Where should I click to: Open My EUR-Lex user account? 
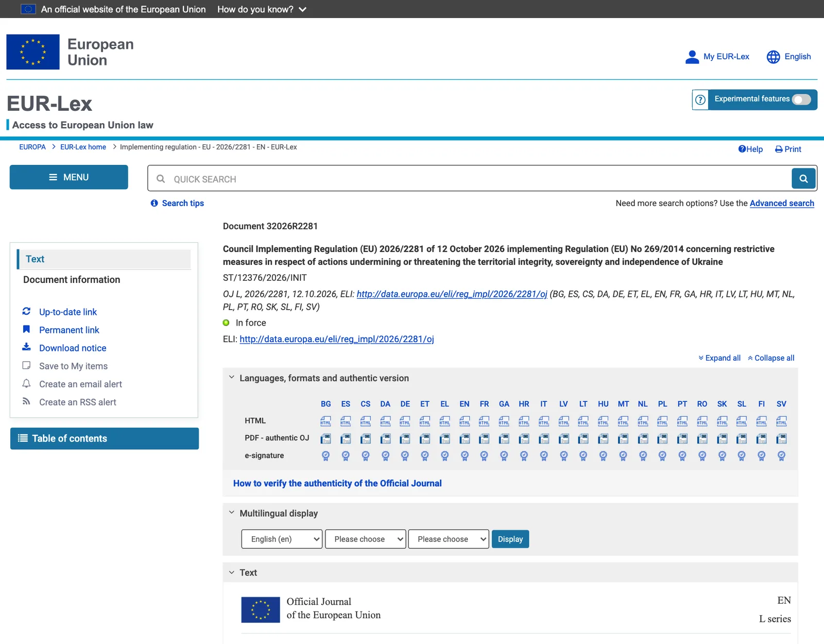point(717,57)
